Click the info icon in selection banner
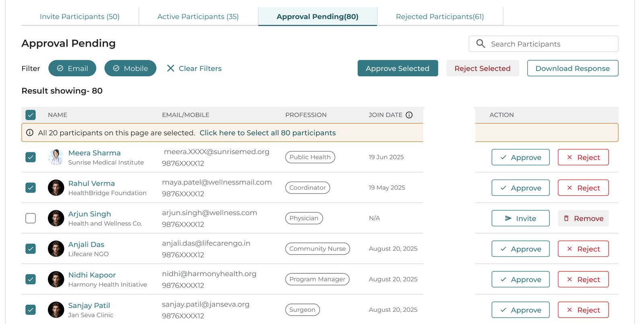The image size is (644, 324). pyautogui.click(x=30, y=133)
